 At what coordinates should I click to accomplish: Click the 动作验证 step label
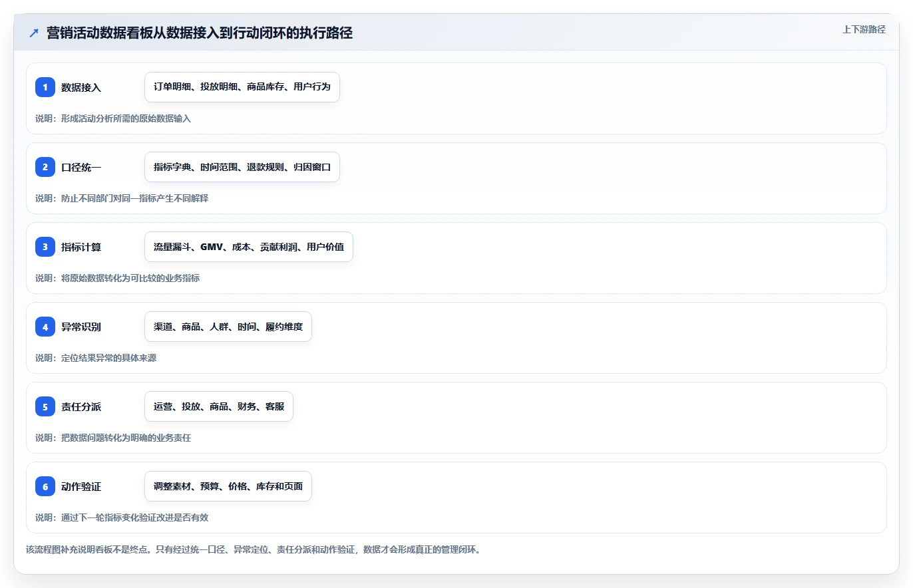(x=81, y=486)
